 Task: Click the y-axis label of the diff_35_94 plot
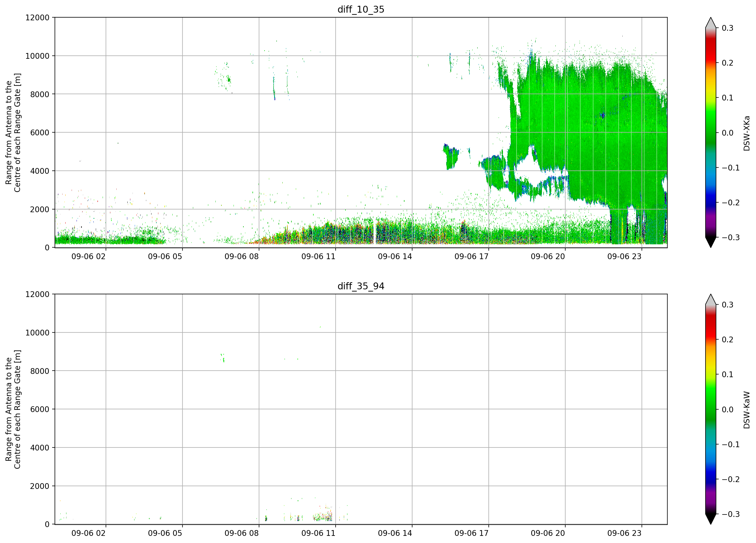pyautogui.click(x=13, y=409)
